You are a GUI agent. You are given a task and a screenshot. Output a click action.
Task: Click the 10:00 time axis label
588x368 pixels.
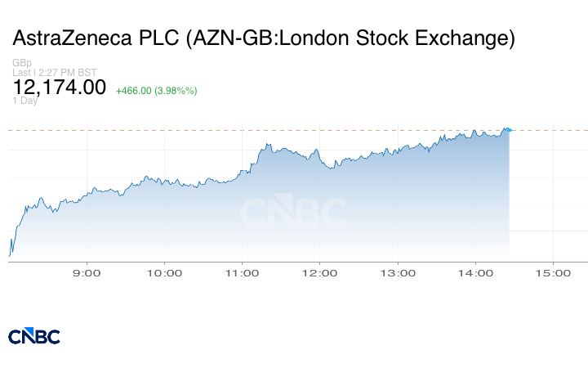click(x=164, y=273)
